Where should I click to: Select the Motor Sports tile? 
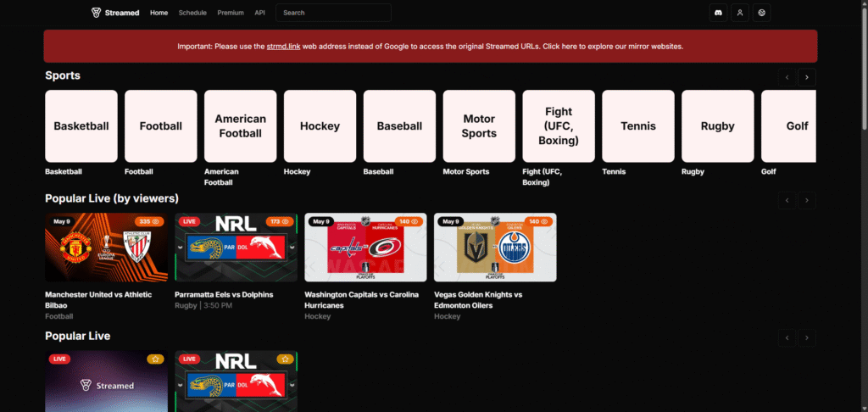[x=479, y=126]
